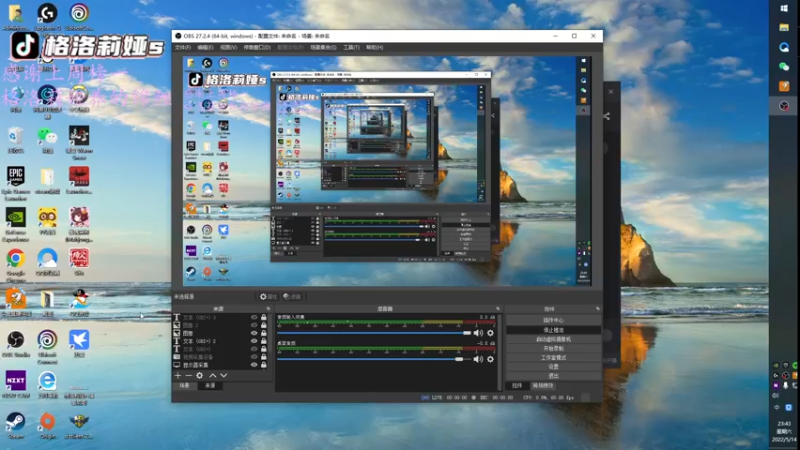The height and width of the screenshot is (450, 800).
Task: Toggle the lock on 显示器采集 source
Action: click(264, 365)
